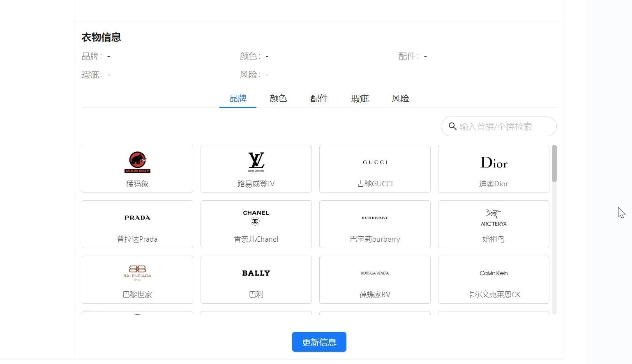
Task: Click the 巴黎世家 label
Action: tap(137, 295)
